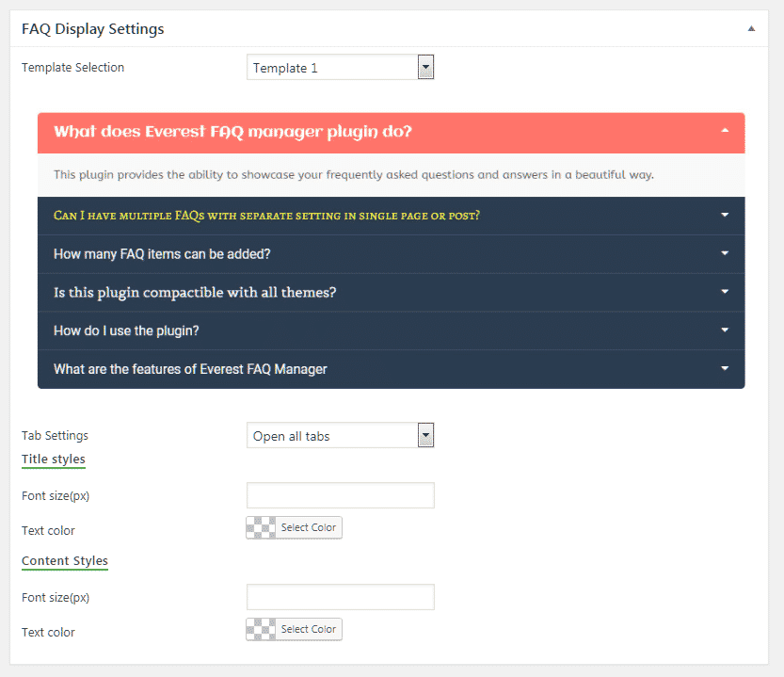Click the 'How do I use the plugin?' title

point(126,330)
